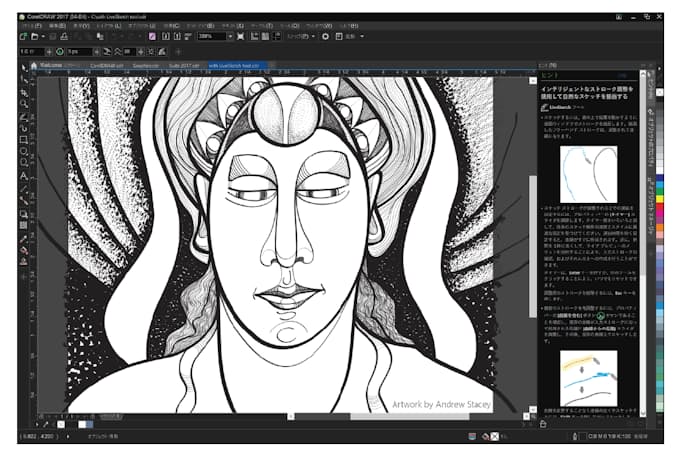Image resolution: width=680 pixels, height=463 pixels.
Task: Open the Edit (E) menu
Action: coord(57,26)
